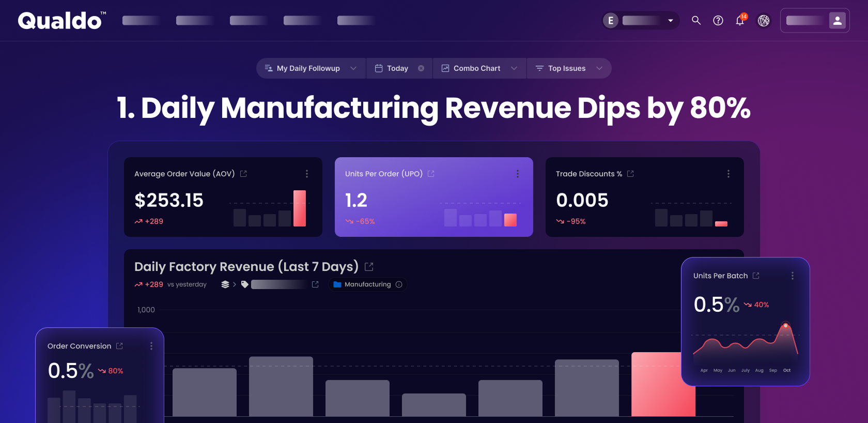
Task: Open external link icon after blurred tag label
Action: tap(315, 284)
